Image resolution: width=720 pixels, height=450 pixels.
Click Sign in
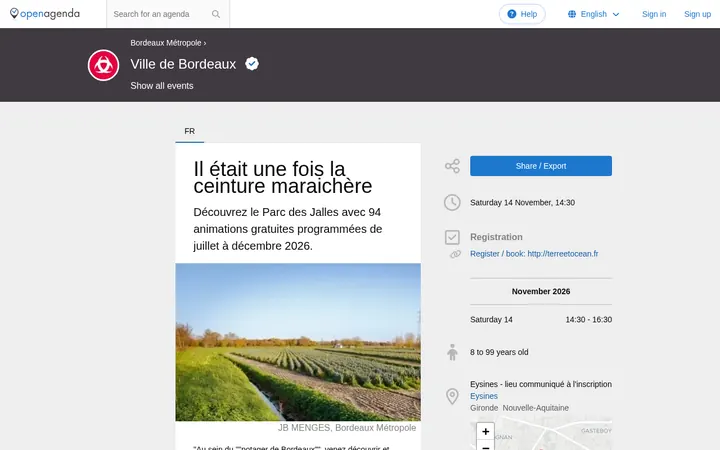(654, 14)
